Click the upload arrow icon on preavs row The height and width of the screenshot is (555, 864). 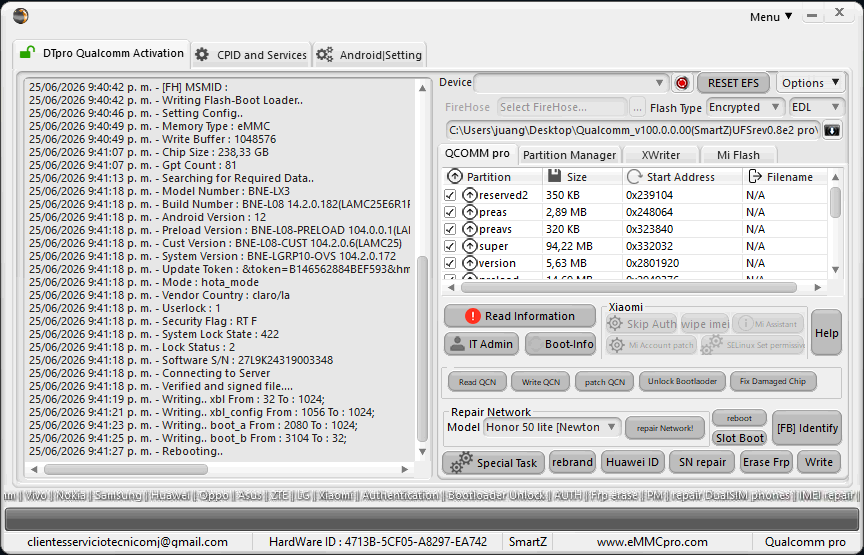469,229
